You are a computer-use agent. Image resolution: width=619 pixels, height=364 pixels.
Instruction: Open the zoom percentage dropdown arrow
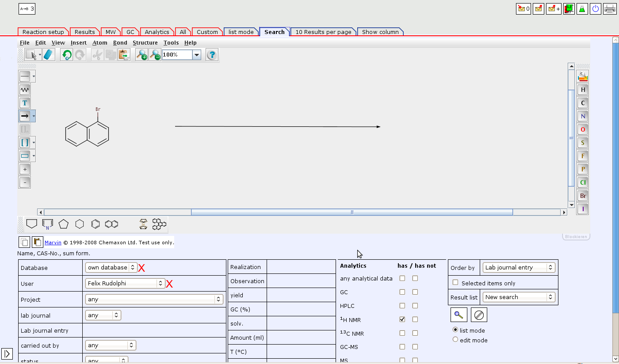click(x=197, y=55)
